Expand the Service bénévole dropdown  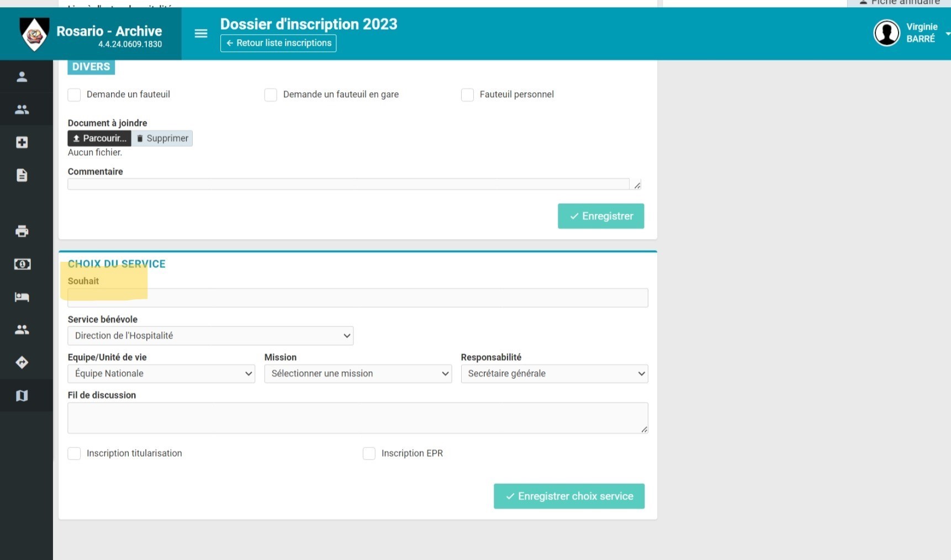coord(210,336)
